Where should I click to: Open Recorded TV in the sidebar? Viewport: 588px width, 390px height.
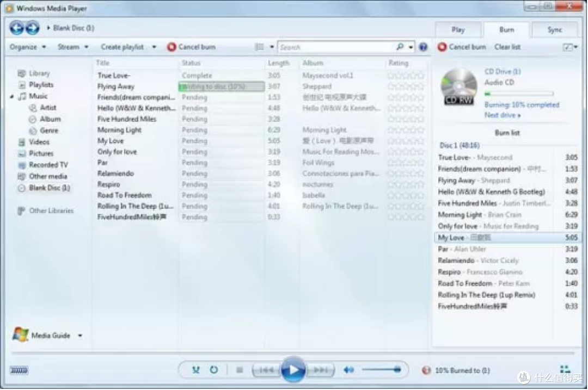point(48,165)
